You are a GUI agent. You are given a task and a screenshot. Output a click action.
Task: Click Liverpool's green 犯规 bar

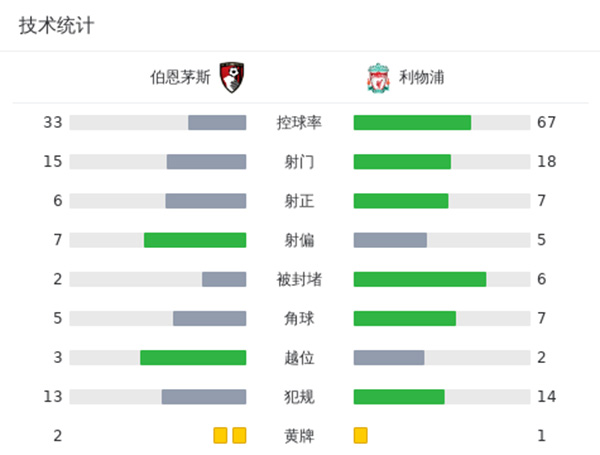click(x=399, y=397)
